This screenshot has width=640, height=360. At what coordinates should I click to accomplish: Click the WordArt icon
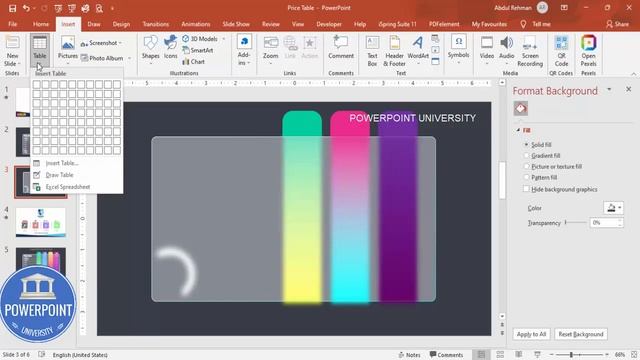click(x=418, y=43)
